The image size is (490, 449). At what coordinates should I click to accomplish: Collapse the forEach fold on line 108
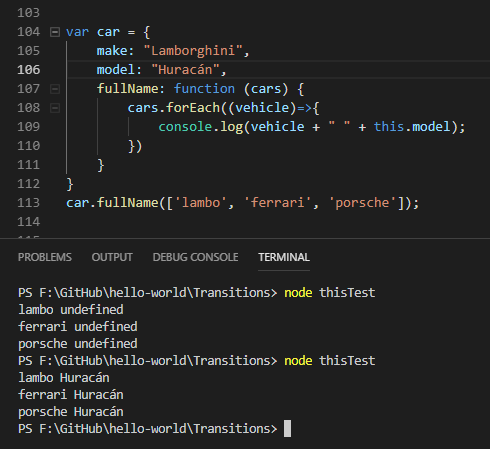tap(55, 108)
